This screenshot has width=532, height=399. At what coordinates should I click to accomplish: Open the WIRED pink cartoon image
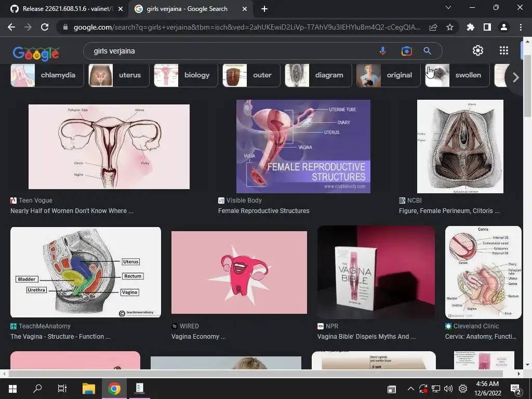tap(239, 272)
